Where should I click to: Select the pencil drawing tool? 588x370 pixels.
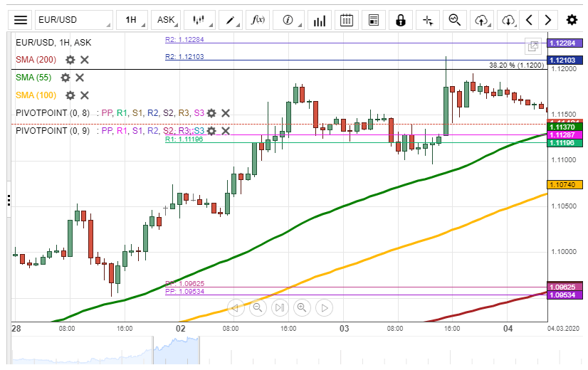(x=229, y=20)
